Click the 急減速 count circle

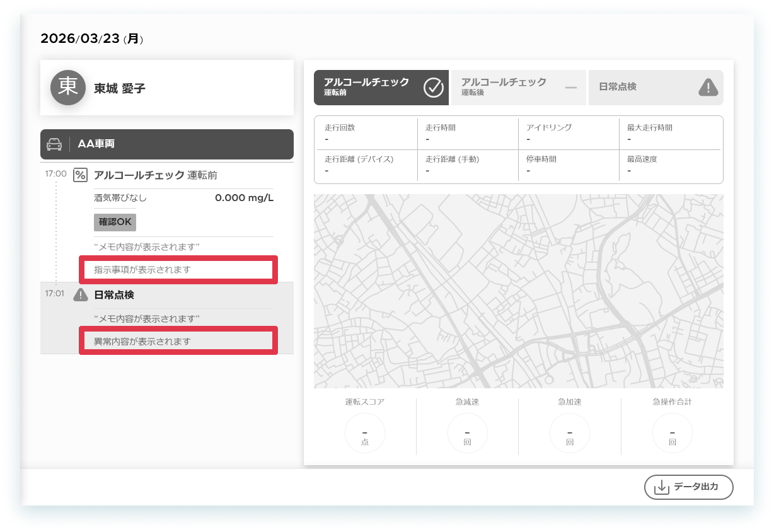tap(467, 433)
